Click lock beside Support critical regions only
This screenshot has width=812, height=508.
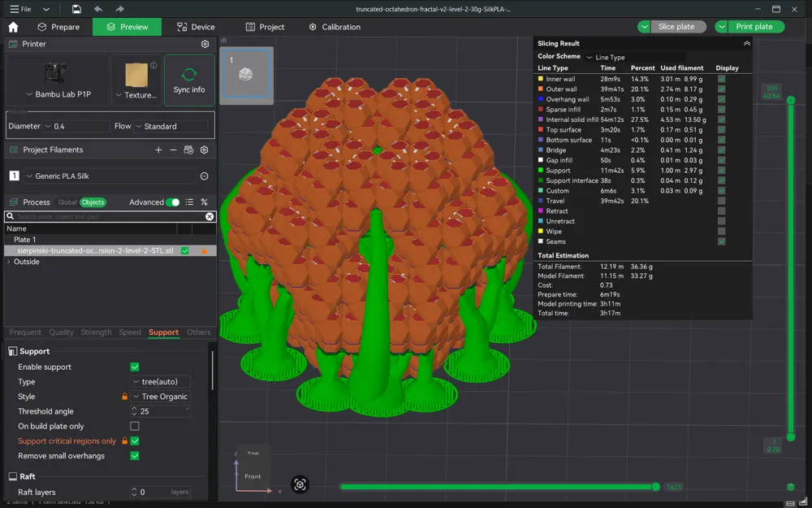point(124,441)
